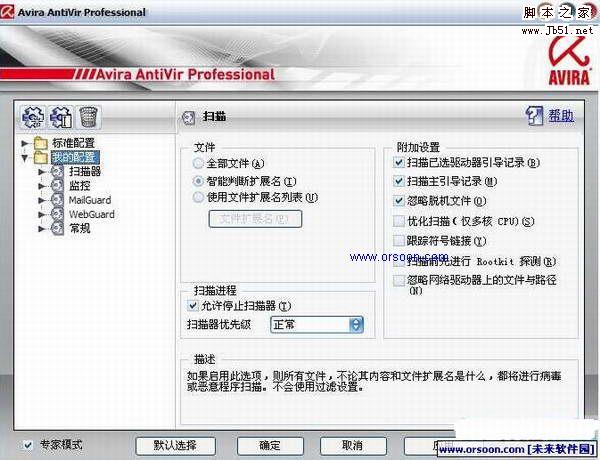Select the 我的配置 tree item
The image size is (600, 460).
[75, 157]
